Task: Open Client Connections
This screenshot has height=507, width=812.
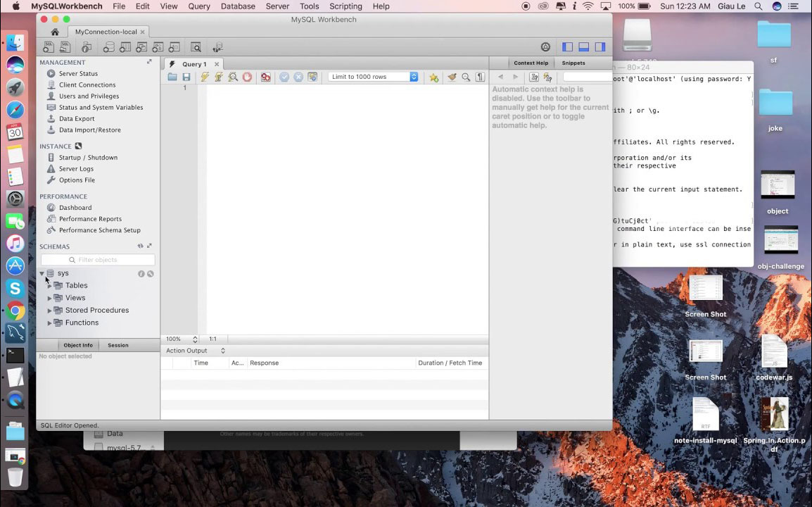Action: [87, 85]
